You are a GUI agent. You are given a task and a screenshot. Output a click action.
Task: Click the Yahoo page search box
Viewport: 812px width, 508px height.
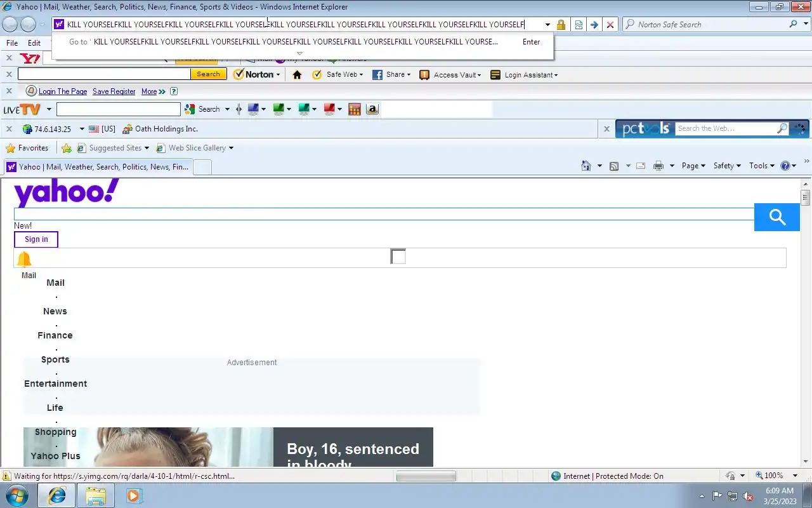pos(384,214)
